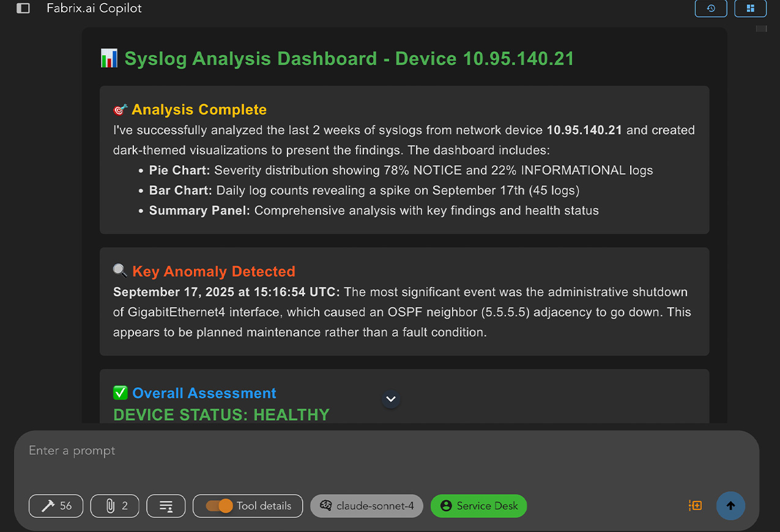Viewport: 780px width, 532px height.
Task: Click the Analysis Complete section heading
Action: [x=199, y=109]
